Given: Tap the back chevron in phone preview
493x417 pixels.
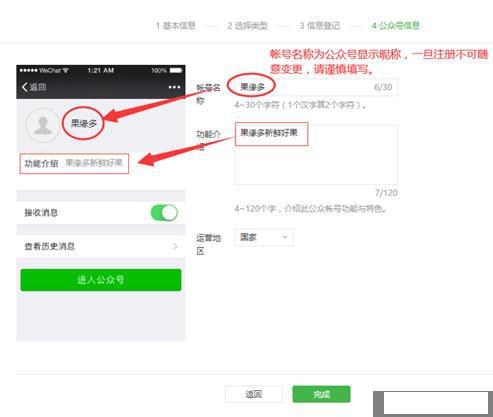Looking at the screenshot, I should point(24,87).
